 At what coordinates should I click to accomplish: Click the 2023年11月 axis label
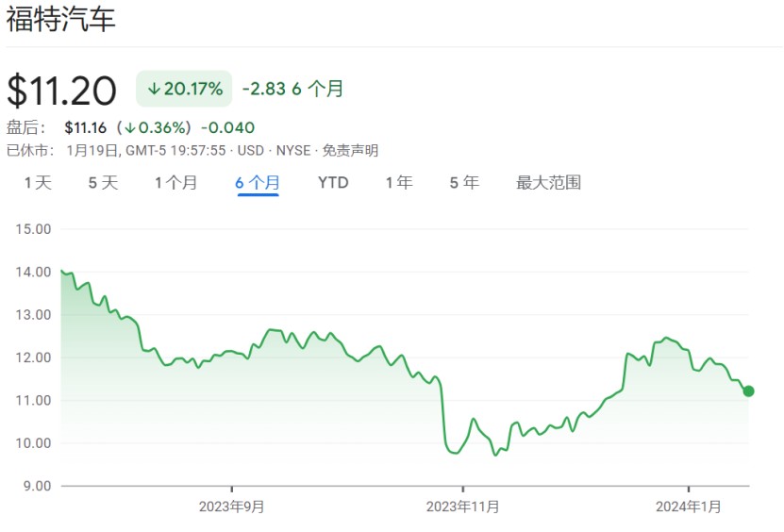(462, 507)
